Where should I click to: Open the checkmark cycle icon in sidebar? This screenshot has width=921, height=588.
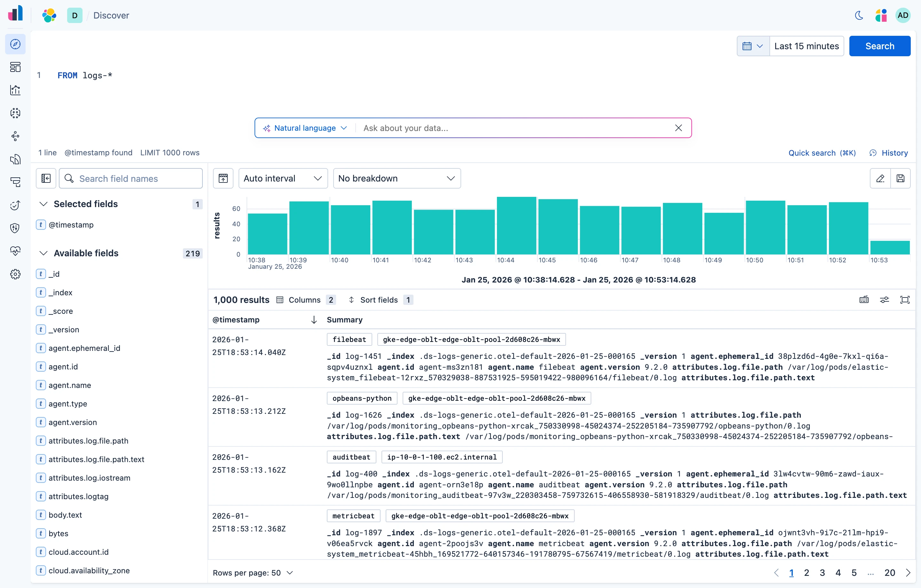point(15,205)
